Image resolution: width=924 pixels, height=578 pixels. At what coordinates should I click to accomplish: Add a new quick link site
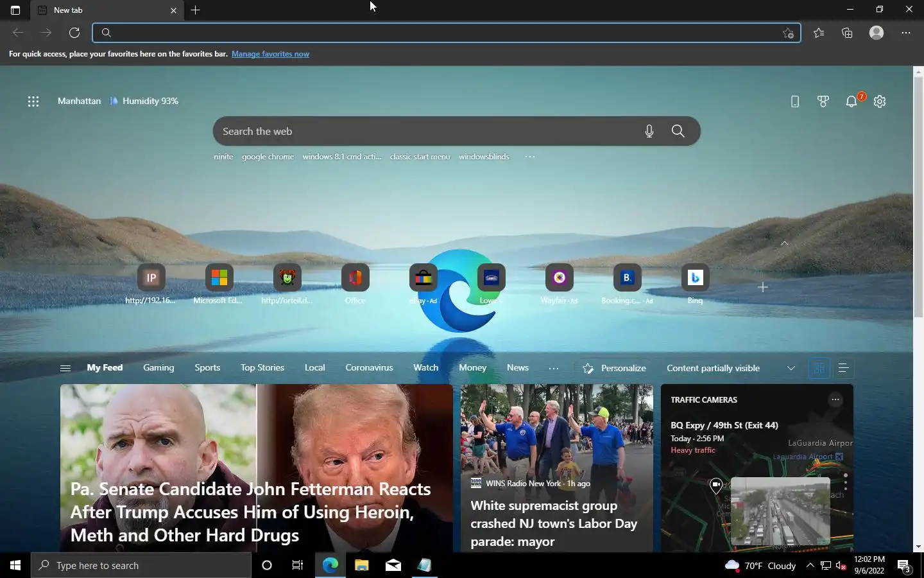coord(763,287)
